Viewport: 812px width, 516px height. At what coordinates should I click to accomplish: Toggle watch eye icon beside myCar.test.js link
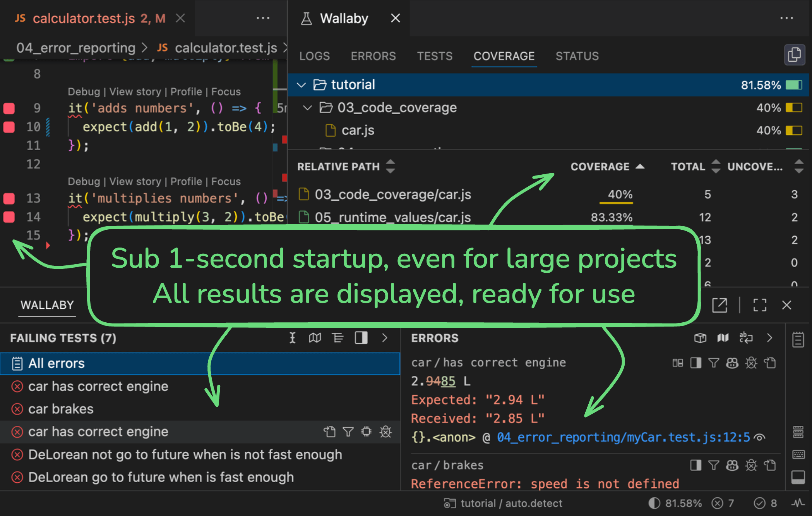click(x=760, y=437)
